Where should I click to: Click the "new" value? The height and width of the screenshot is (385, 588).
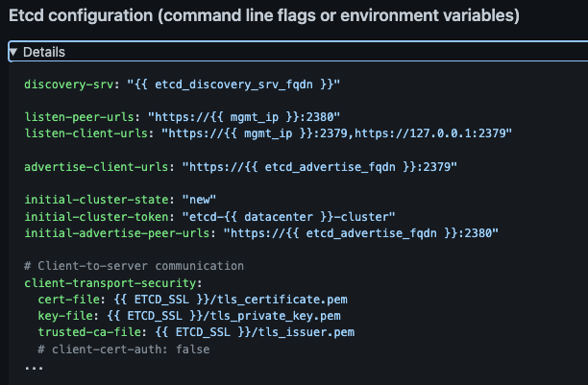click(199, 200)
